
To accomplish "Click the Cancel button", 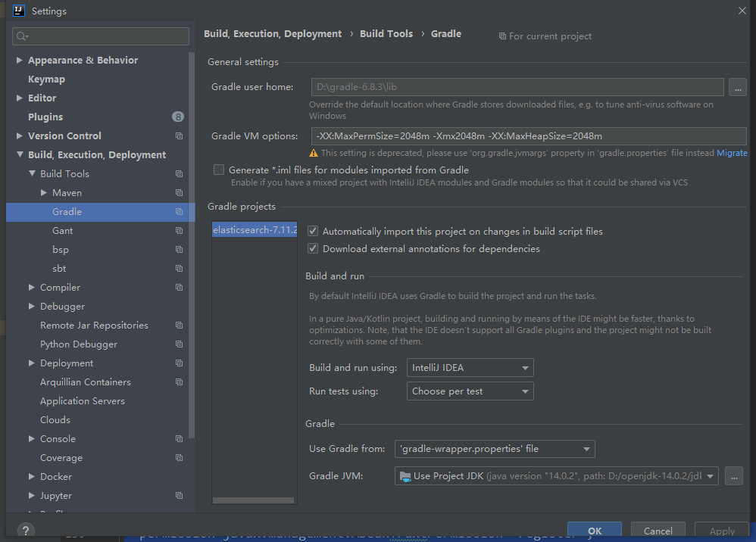I will pos(658,530).
